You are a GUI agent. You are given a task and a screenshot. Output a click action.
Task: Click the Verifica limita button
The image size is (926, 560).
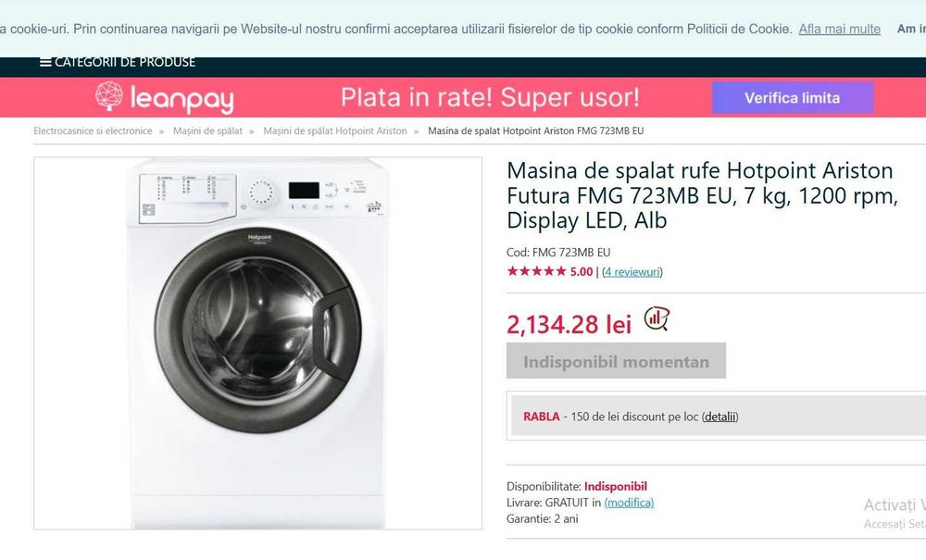(x=792, y=97)
